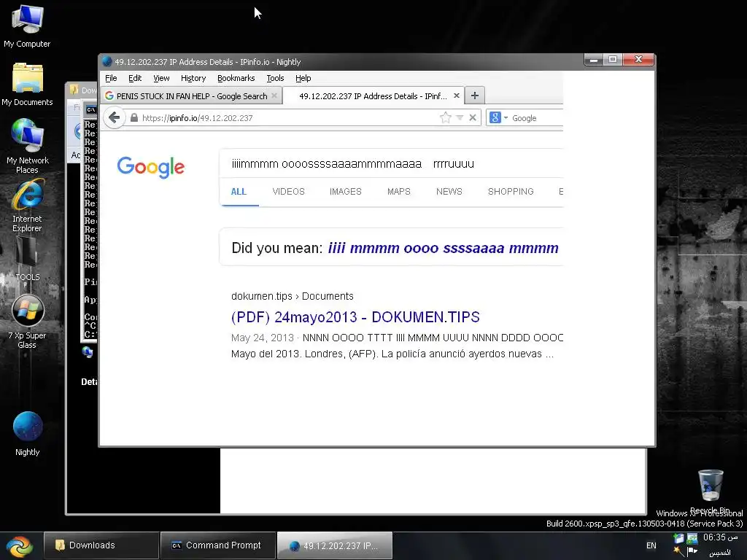This screenshot has height=560, width=747.
Task: Click the Did you mean suggestion link
Action: pos(443,248)
